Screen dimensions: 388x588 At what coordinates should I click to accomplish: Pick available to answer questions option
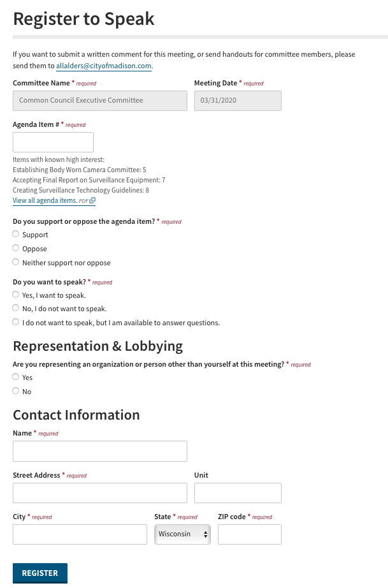pyautogui.click(x=15, y=322)
